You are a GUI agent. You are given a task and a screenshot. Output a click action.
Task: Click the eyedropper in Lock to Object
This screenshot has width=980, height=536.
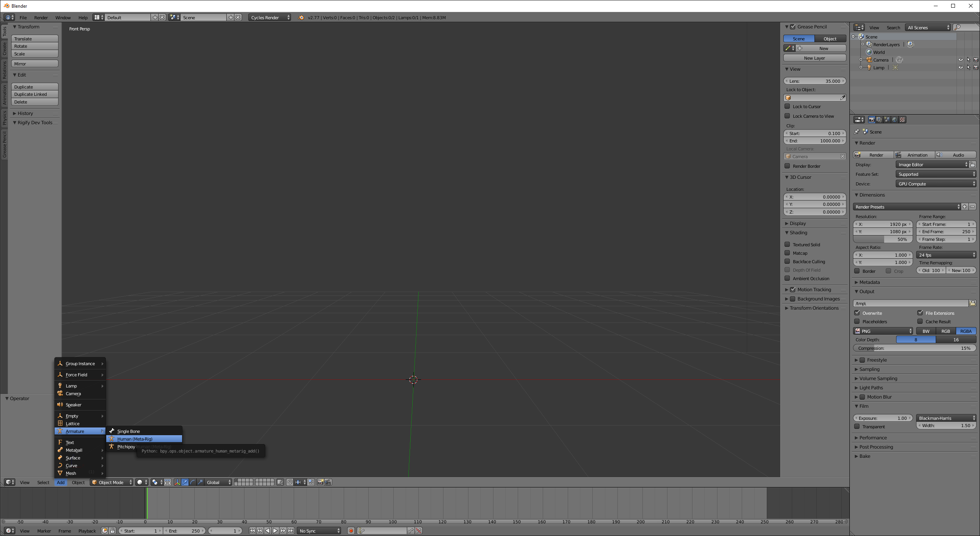[x=843, y=98]
